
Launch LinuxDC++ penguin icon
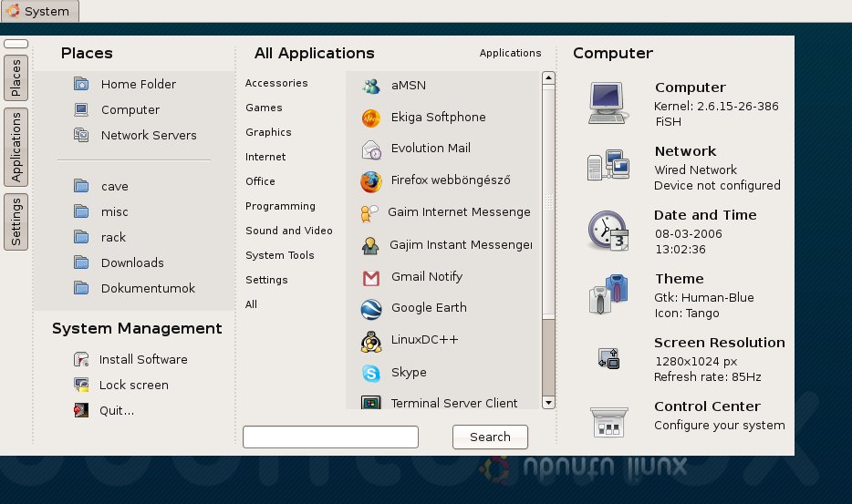(370, 341)
